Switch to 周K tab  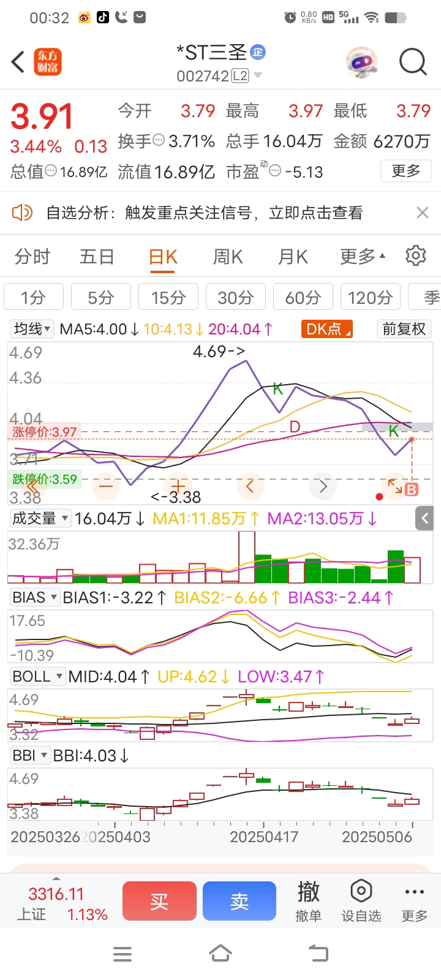[x=228, y=257]
